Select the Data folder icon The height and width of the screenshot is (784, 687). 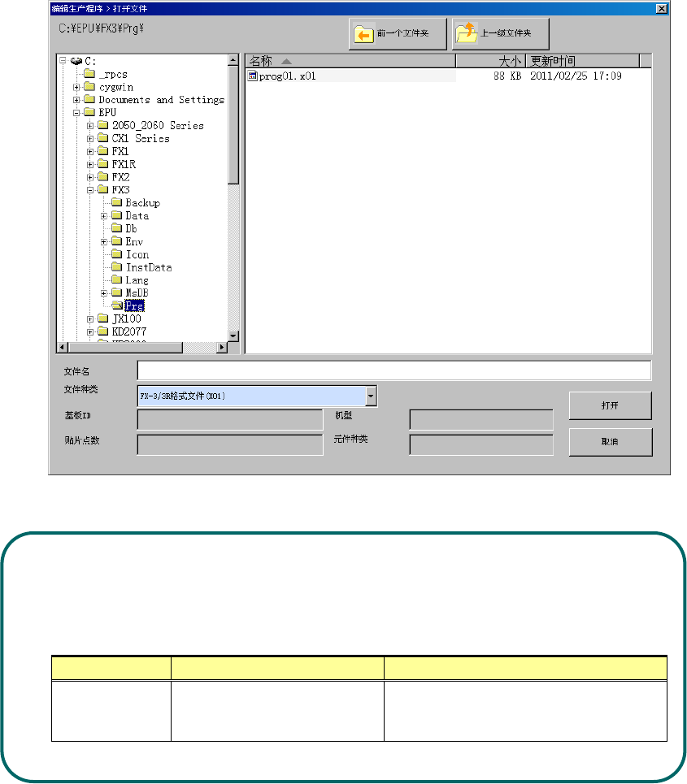116,215
